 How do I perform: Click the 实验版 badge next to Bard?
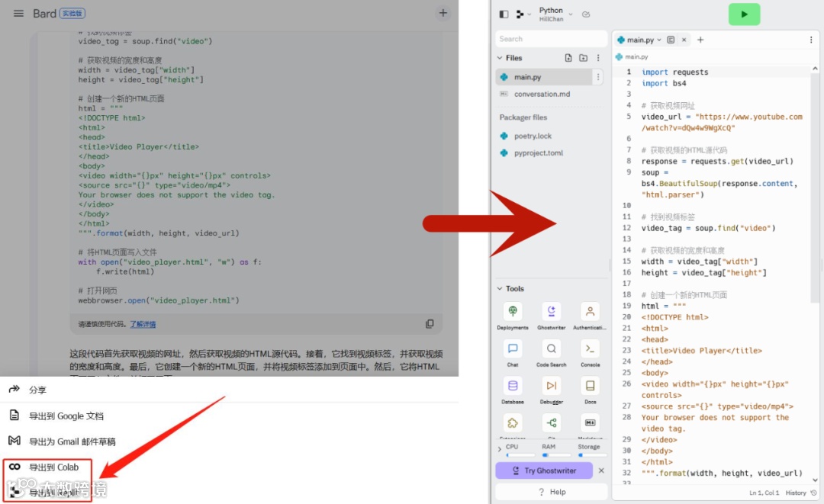point(72,13)
